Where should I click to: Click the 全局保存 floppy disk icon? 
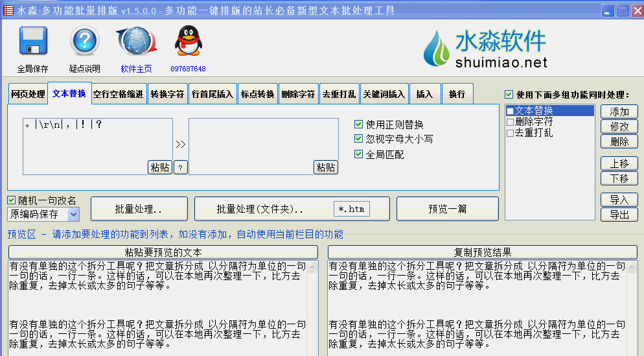(32, 43)
